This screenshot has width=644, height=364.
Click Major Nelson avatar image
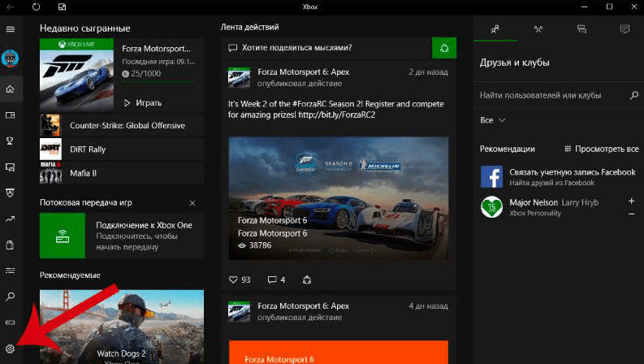[491, 207]
